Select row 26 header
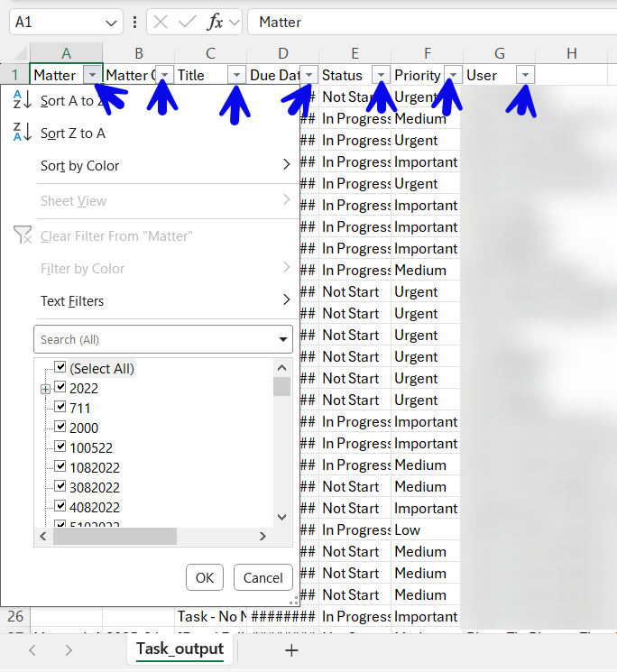617x672 pixels. click(x=15, y=616)
